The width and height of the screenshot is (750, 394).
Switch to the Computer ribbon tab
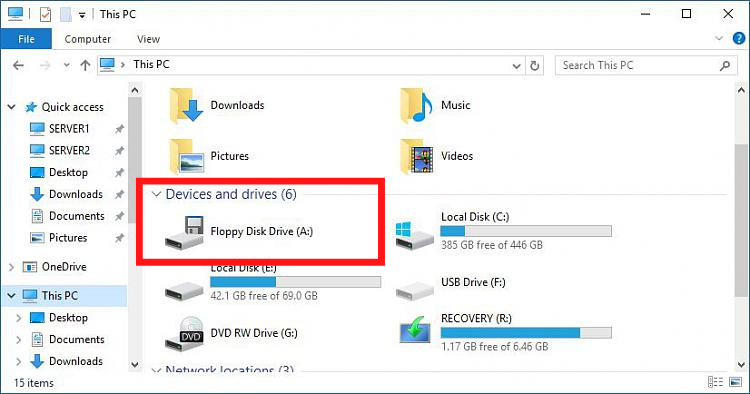click(x=88, y=39)
